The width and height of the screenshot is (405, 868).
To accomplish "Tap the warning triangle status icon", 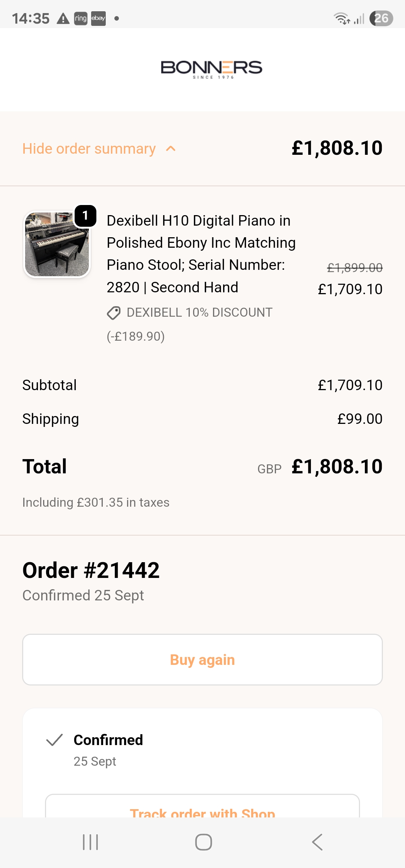I will (63, 18).
